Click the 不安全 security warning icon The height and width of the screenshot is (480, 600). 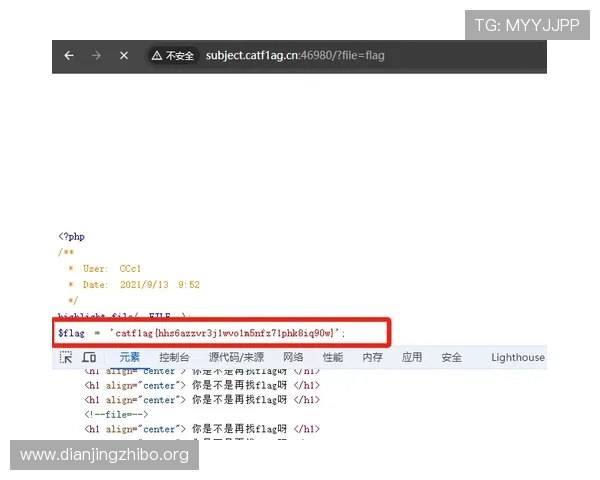[x=172, y=56]
